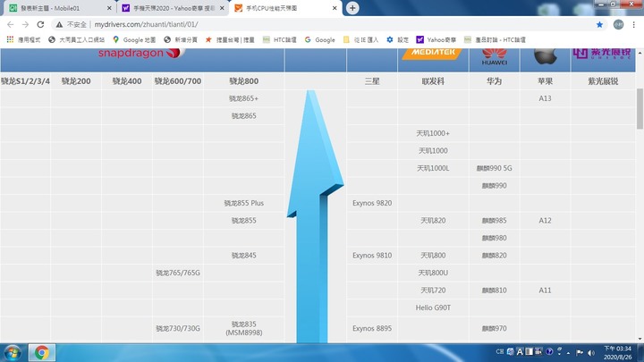Select the Apple A13 cell
Viewport: 644px width, 362px height.
coord(545,98)
